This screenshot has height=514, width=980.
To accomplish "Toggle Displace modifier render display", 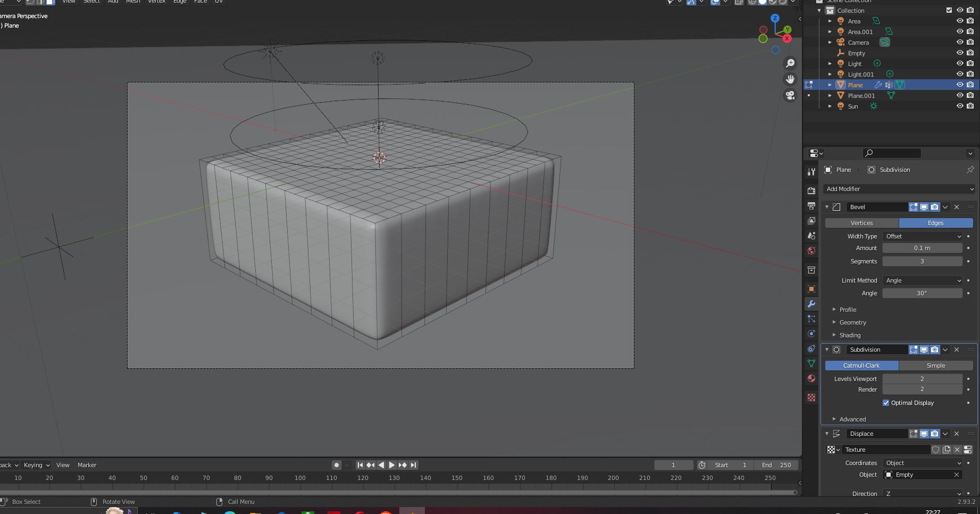I will click(934, 434).
